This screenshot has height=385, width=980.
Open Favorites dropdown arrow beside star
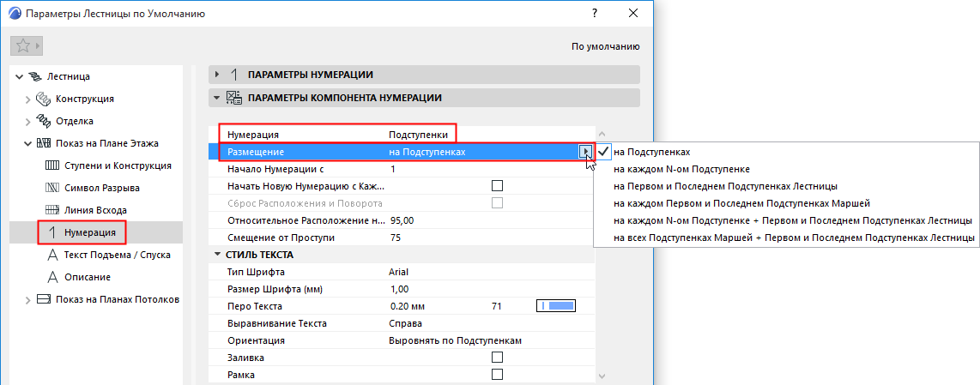coord(38,45)
